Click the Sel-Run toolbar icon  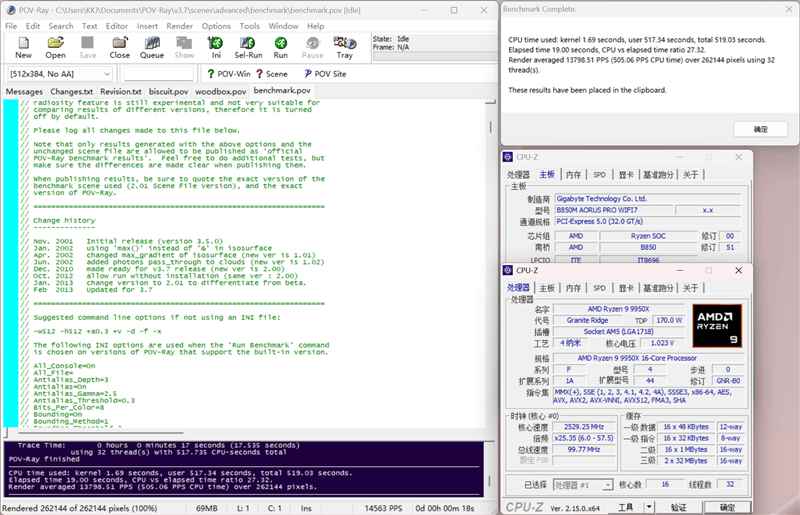(248, 48)
